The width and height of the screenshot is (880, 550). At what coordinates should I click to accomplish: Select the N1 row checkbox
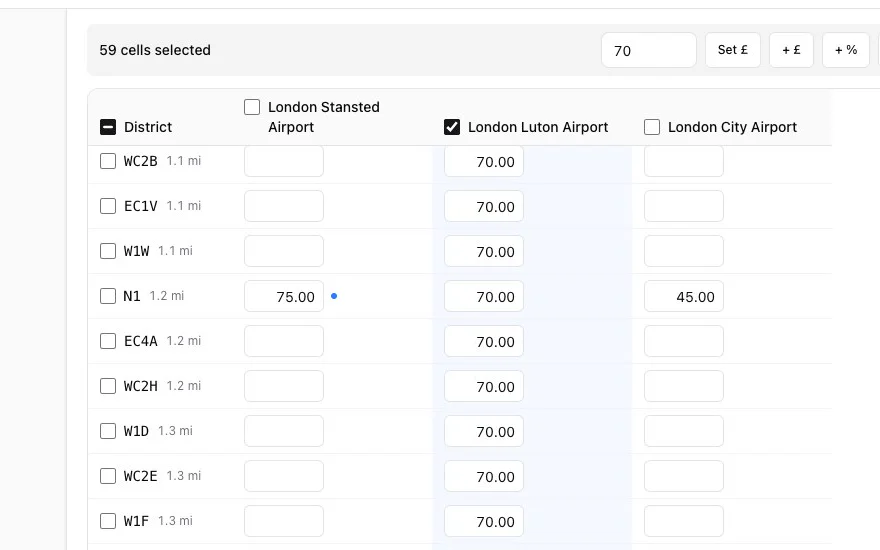click(x=108, y=296)
